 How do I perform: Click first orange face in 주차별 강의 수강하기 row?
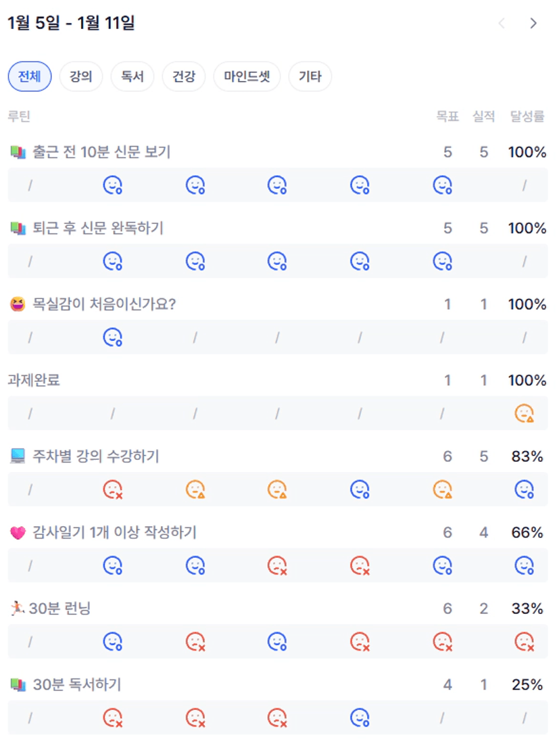(195, 489)
